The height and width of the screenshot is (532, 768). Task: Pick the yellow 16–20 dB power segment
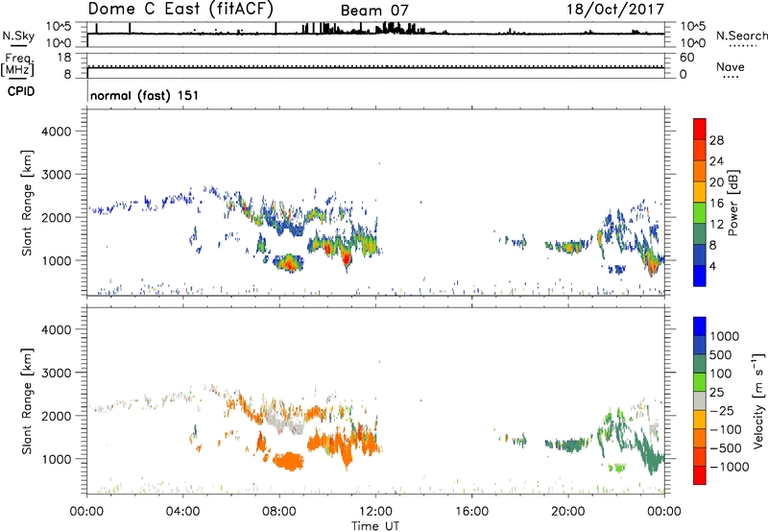coord(700,191)
